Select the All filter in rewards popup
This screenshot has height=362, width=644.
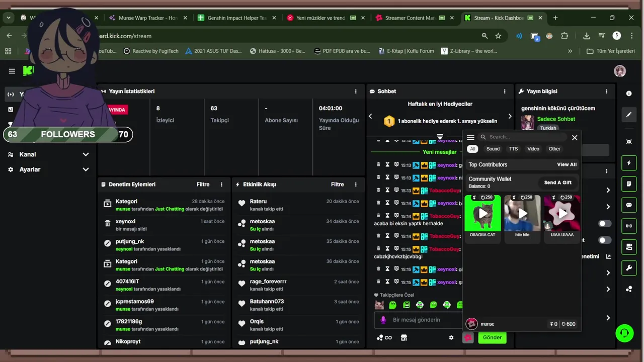[472, 149]
